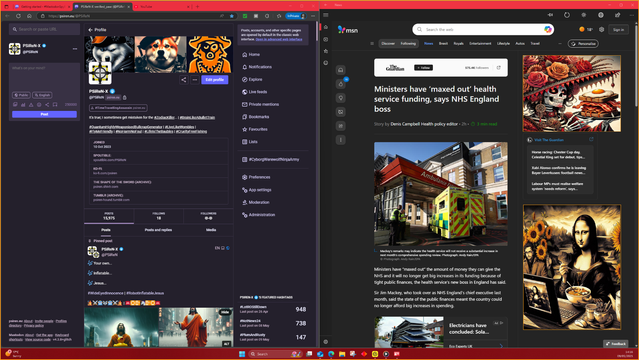The width and height of the screenshot is (639, 360).
Task: Open Bookmarks in the Mastodon sidebar
Action: coord(256,117)
